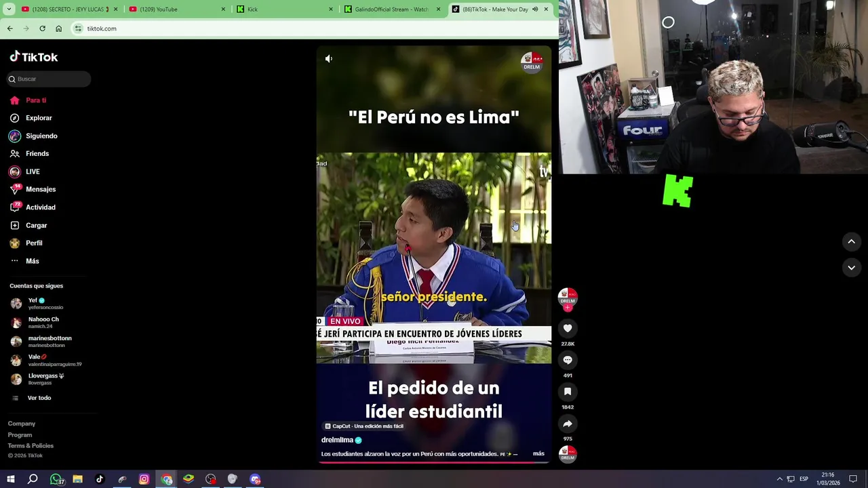Image resolution: width=868 pixels, height=488 pixels.
Task: Open the Windows Start menu
Action: click(x=10, y=479)
